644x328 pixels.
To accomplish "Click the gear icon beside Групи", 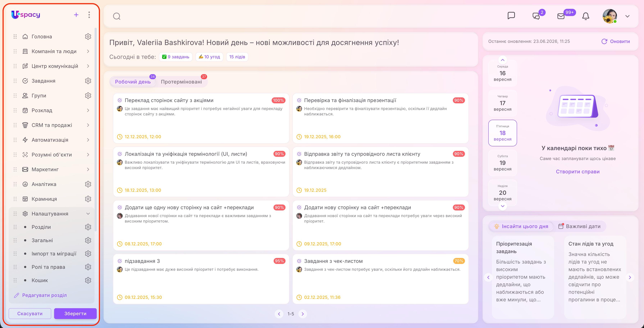I will point(88,96).
